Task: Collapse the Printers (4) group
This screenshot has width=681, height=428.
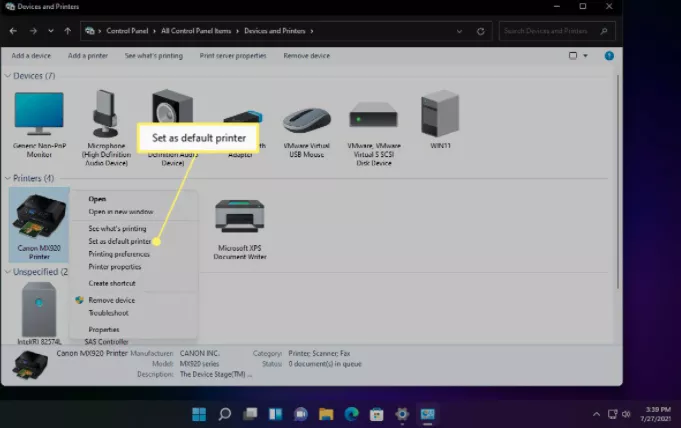Action: (7, 178)
